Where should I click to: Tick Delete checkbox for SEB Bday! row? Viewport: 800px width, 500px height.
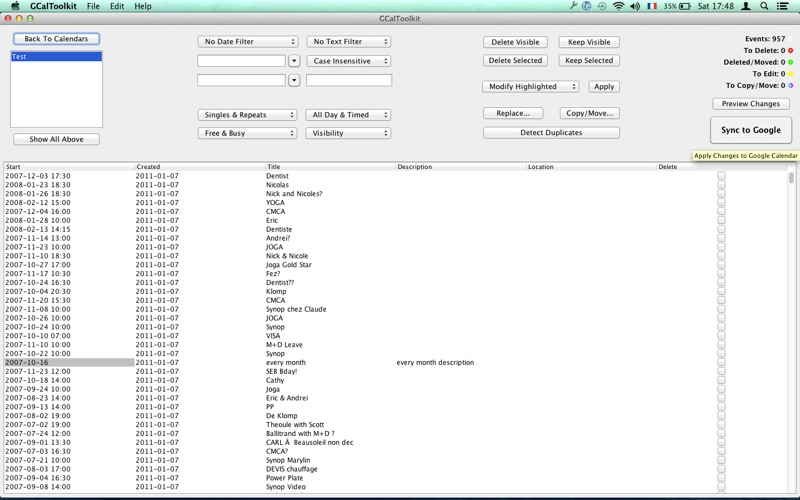coord(721,371)
